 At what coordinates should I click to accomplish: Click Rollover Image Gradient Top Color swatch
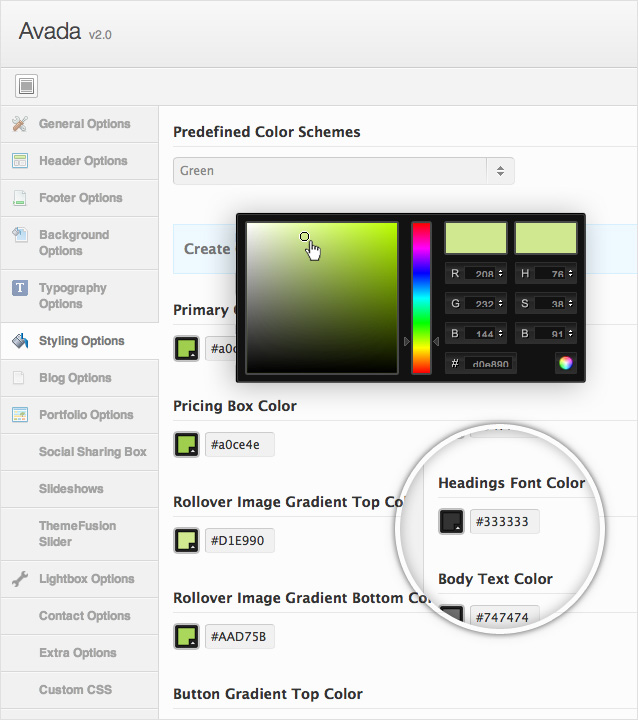pyautogui.click(x=186, y=540)
